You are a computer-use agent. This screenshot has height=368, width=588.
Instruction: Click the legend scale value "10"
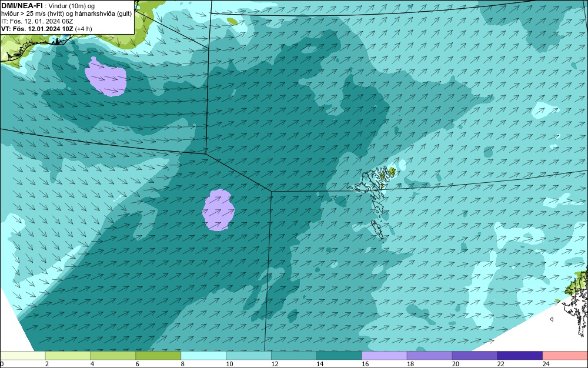229,364
